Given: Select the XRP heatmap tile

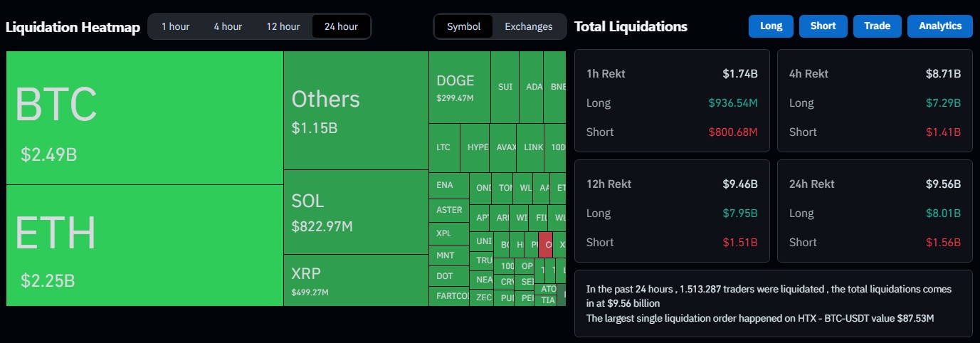Looking at the screenshot, I should click(356, 280).
